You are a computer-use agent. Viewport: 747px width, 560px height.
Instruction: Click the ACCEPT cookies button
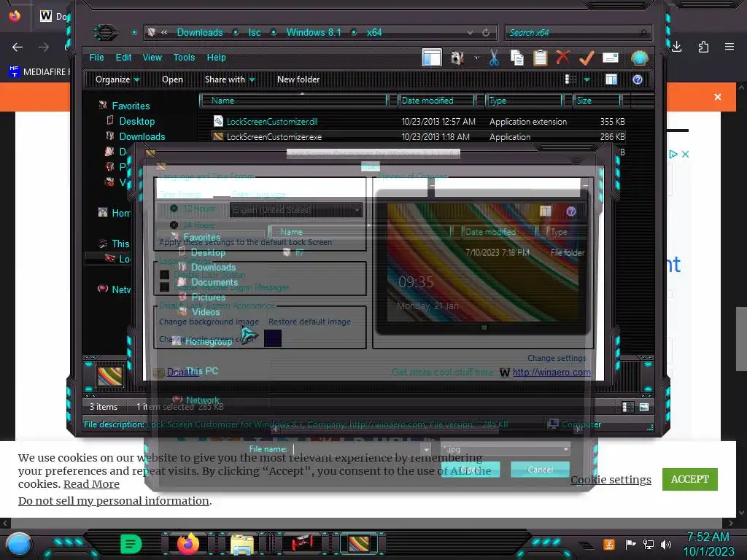coord(690,479)
